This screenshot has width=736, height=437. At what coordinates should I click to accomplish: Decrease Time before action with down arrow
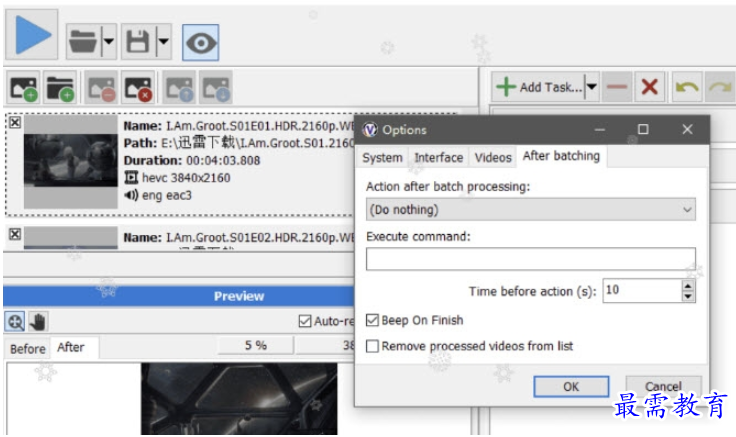point(688,296)
